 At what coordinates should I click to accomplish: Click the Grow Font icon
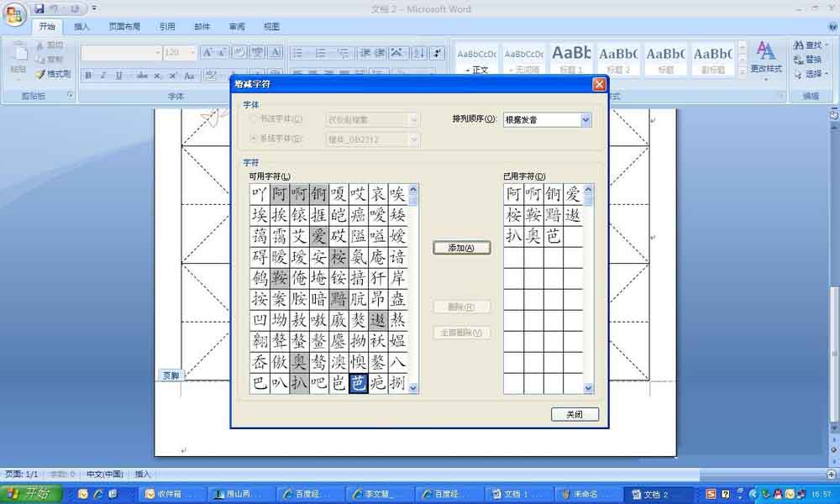[x=207, y=52]
